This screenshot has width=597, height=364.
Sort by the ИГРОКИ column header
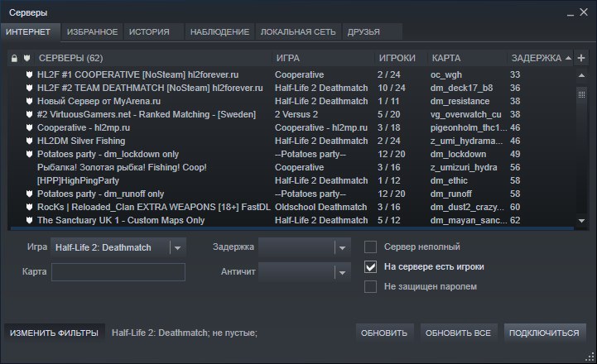tap(401, 58)
